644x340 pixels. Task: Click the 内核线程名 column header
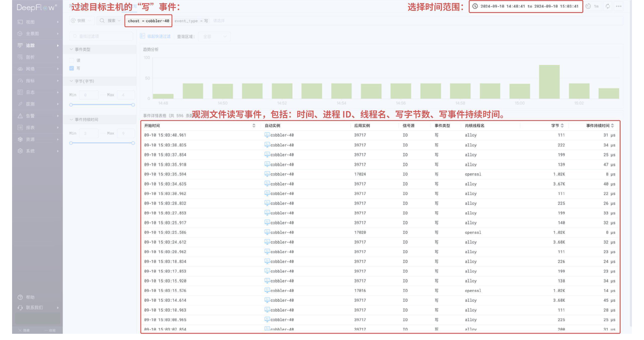click(x=474, y=125)
